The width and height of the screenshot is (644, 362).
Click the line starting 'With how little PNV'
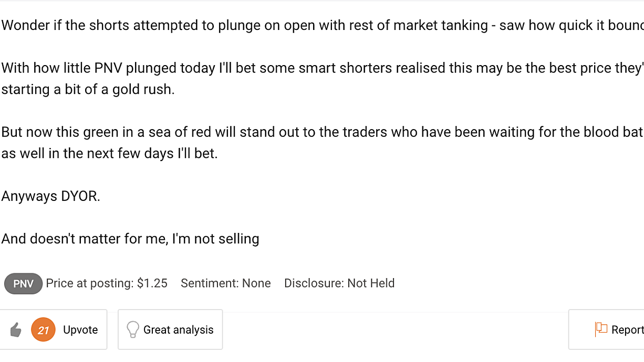[x=322, y=68]
